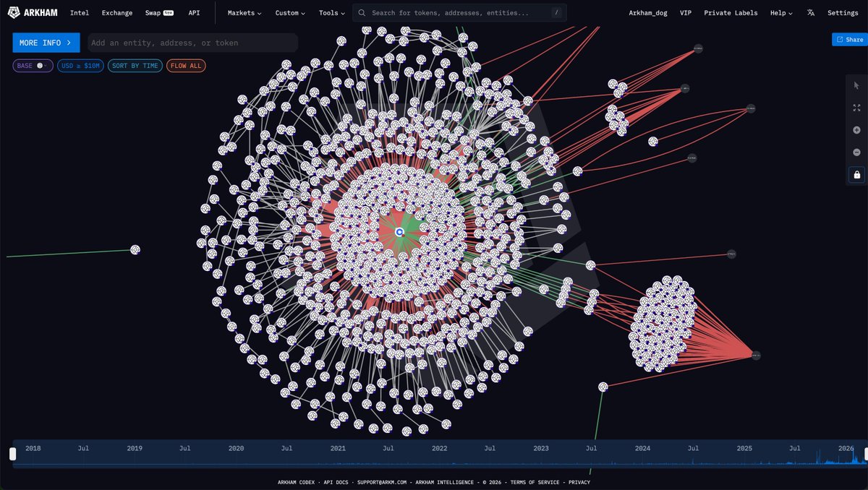Open the Private Labels menu item
868x490 pixels.
coord(731,13)
